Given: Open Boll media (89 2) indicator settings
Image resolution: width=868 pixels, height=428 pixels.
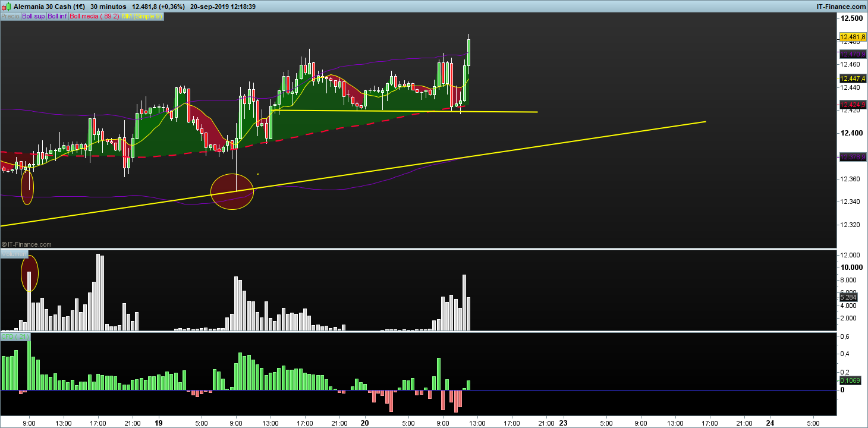Looking at the screenshot, I should tap(95, 17).
